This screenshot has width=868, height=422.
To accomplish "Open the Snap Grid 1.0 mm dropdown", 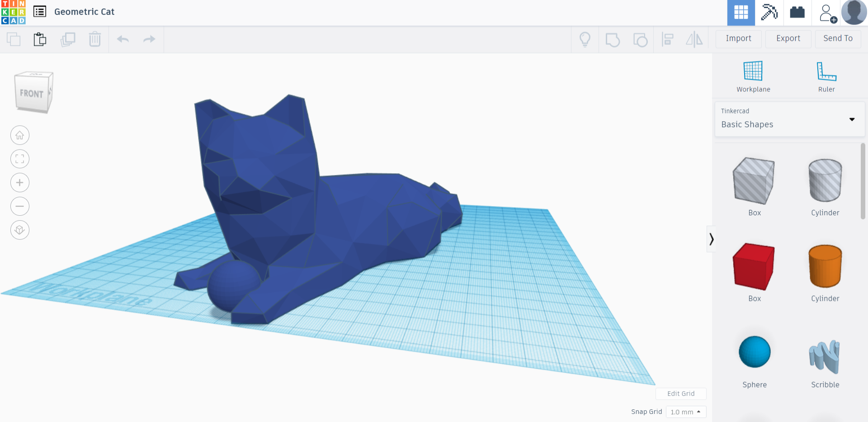I will coord(685,412).
